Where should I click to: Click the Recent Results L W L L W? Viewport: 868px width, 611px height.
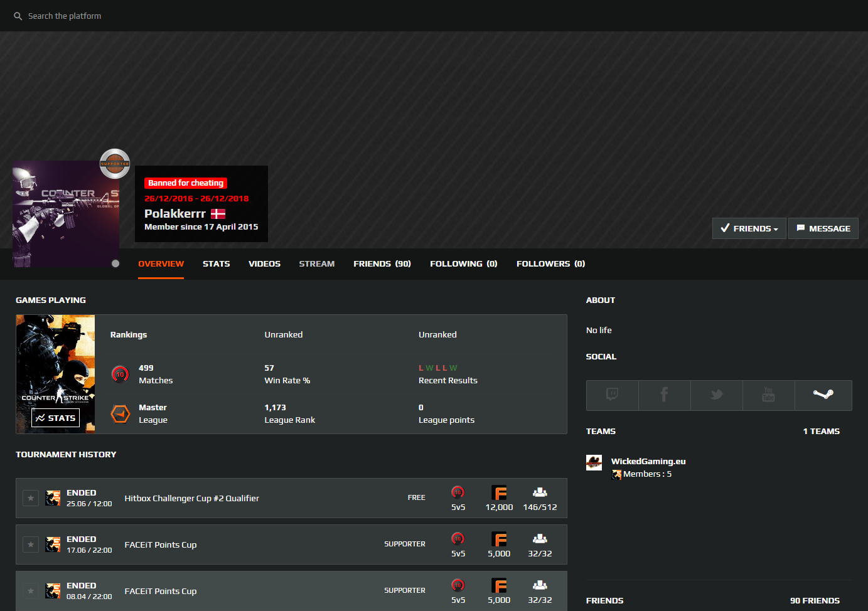[x=438, y=368]
